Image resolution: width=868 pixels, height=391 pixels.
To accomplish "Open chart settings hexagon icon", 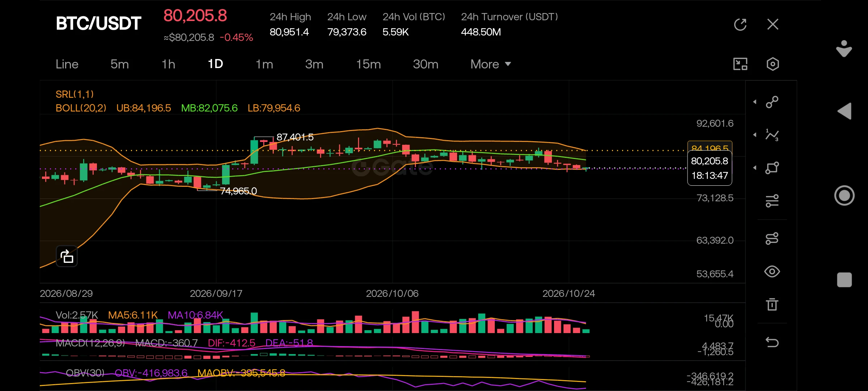I will (773, 64).
